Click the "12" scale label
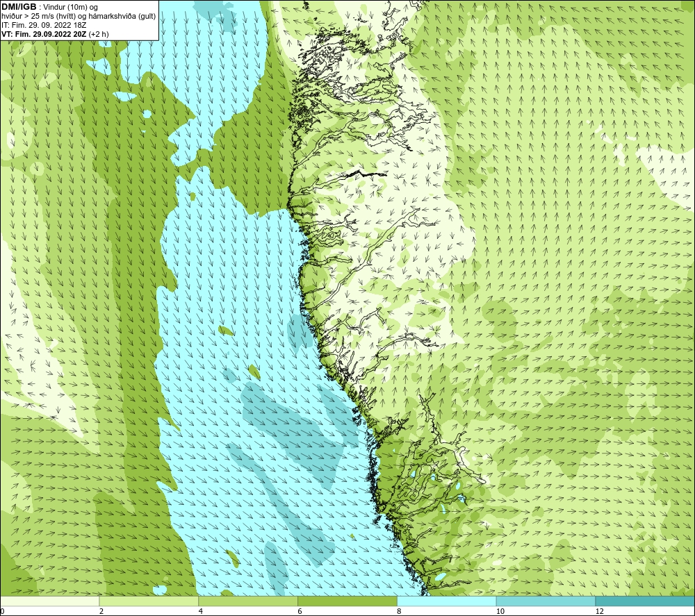Screen dimensions: 695x616 click(600, 612)
